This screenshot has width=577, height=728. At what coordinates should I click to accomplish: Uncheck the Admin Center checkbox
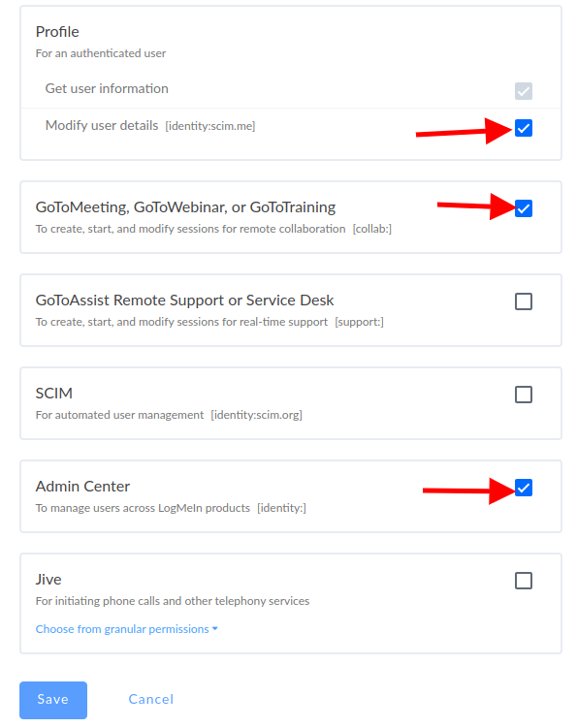pos(523,488)
